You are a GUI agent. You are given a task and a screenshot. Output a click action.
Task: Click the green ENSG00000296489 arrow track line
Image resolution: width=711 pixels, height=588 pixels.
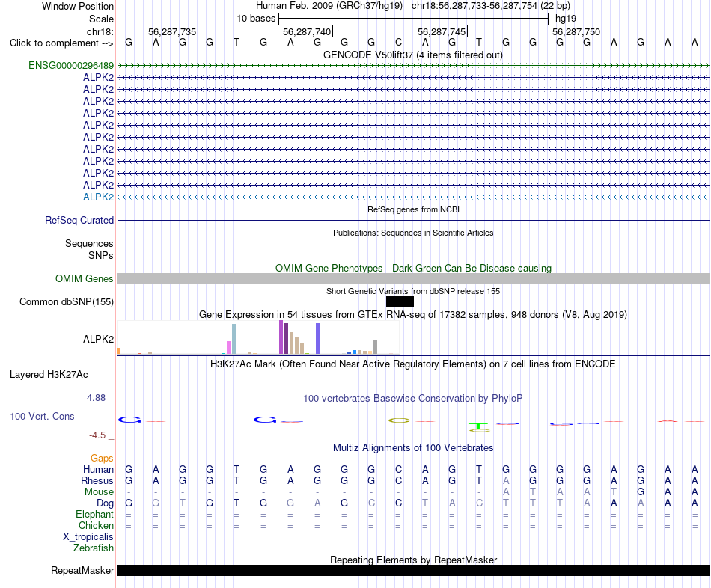pyautogui.click(x=413, y=66)
